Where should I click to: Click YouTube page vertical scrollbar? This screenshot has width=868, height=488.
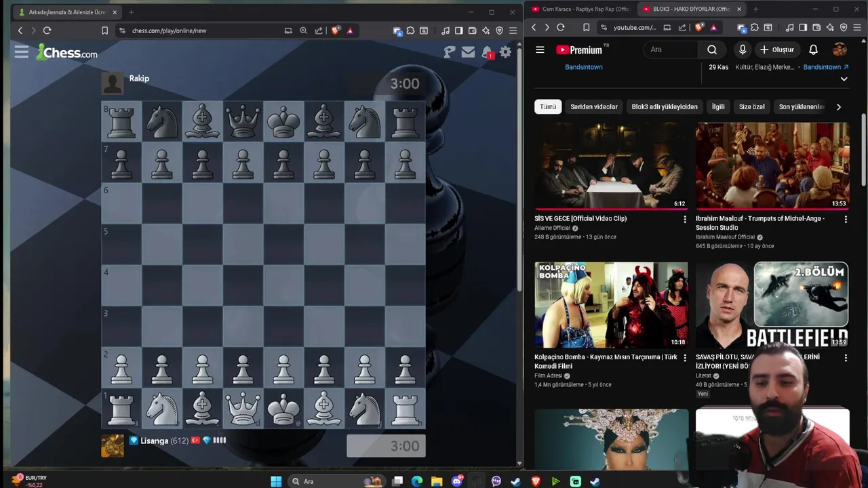864,149
